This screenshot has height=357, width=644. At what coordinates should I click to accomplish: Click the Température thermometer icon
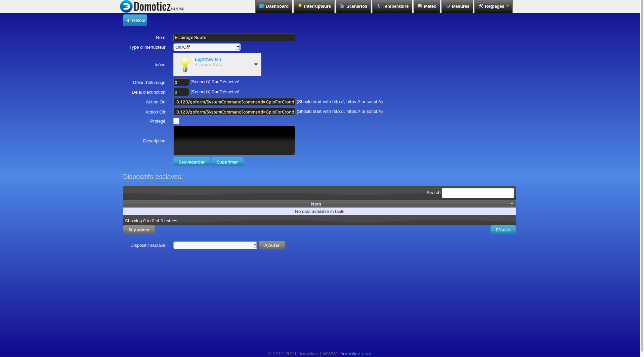[379, 6]
